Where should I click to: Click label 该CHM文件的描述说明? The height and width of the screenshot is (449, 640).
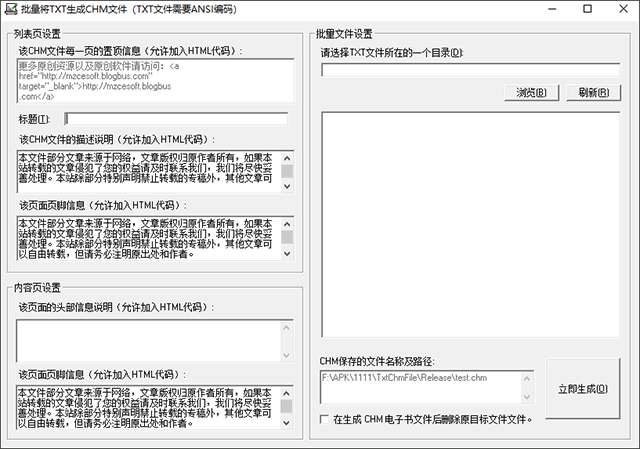tap(117, 140)
